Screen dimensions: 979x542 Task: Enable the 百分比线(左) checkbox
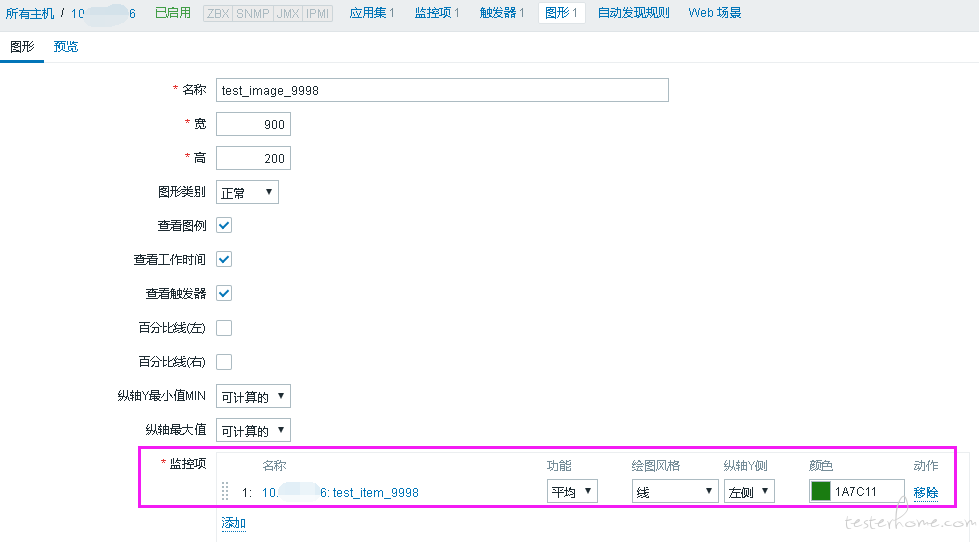224,328
